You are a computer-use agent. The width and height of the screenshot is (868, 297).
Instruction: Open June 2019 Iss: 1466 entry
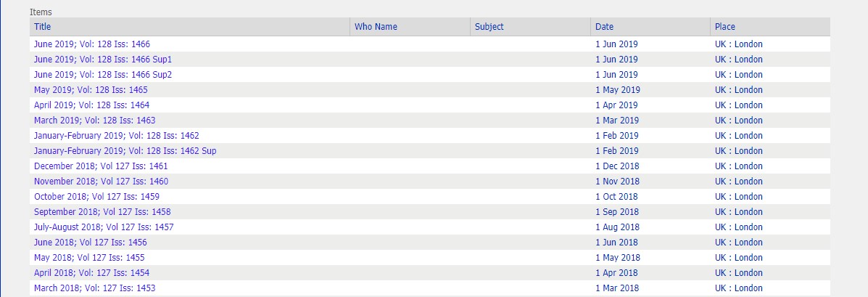tap(92, 44)
